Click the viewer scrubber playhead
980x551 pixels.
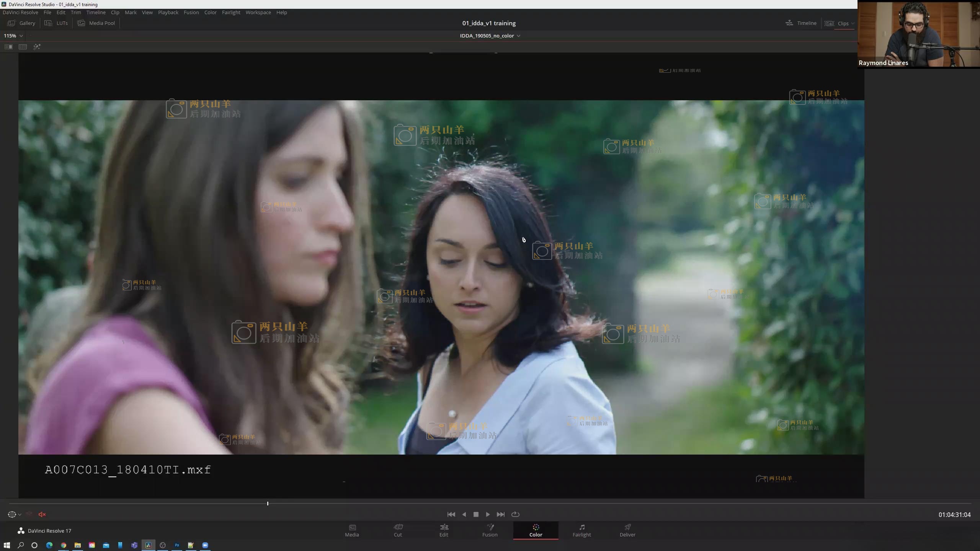268,504
